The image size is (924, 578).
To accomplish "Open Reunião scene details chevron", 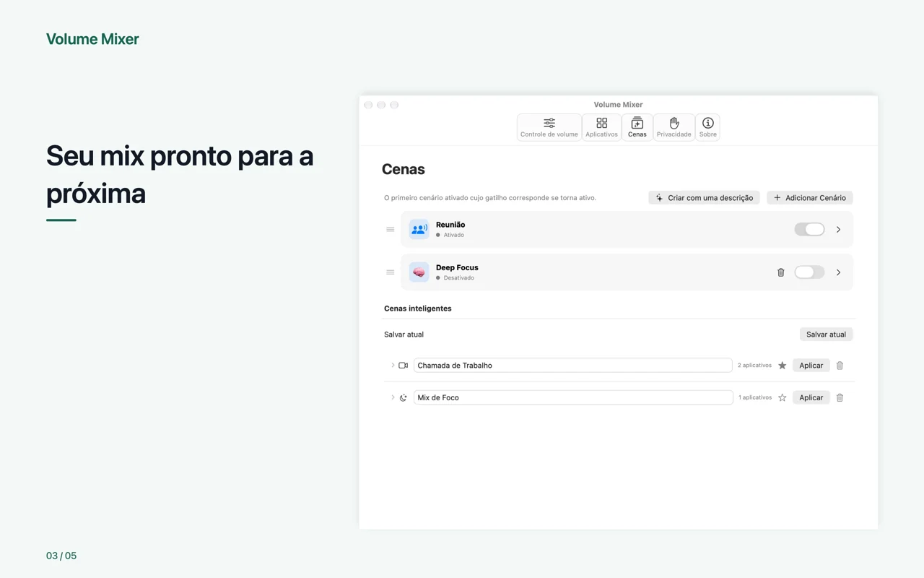I will click(838, 229).
